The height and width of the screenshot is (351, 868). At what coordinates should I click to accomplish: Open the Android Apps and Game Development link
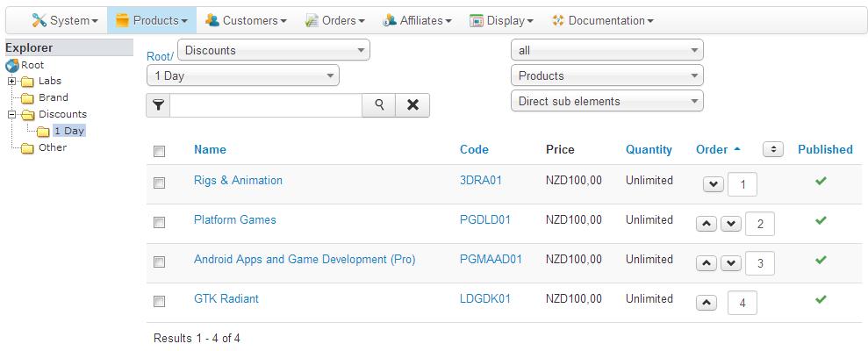point(305,260)
